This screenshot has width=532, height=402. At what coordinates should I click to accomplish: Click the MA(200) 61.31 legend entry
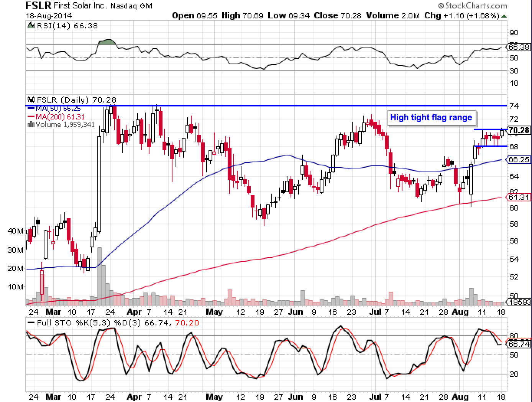[56, 117]
